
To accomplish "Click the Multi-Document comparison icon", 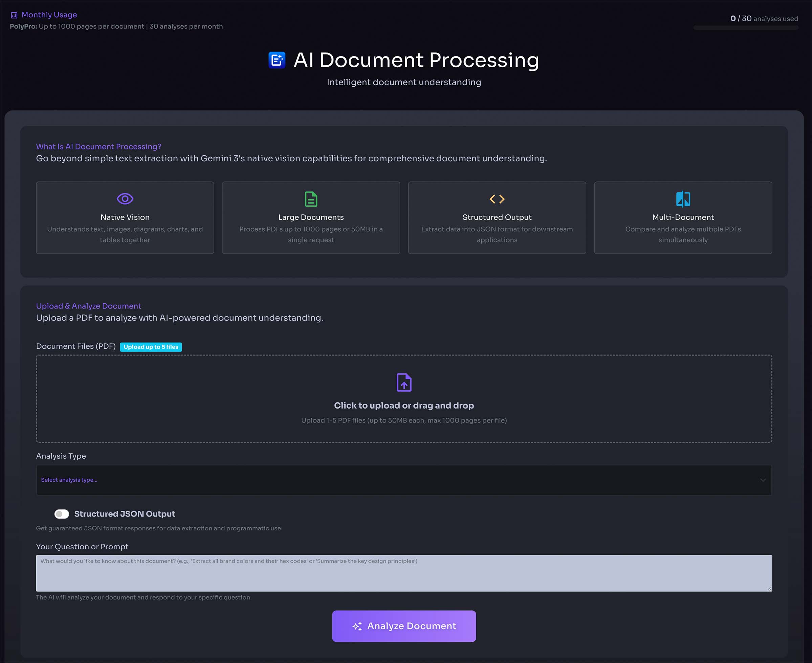I will point(683,199).
